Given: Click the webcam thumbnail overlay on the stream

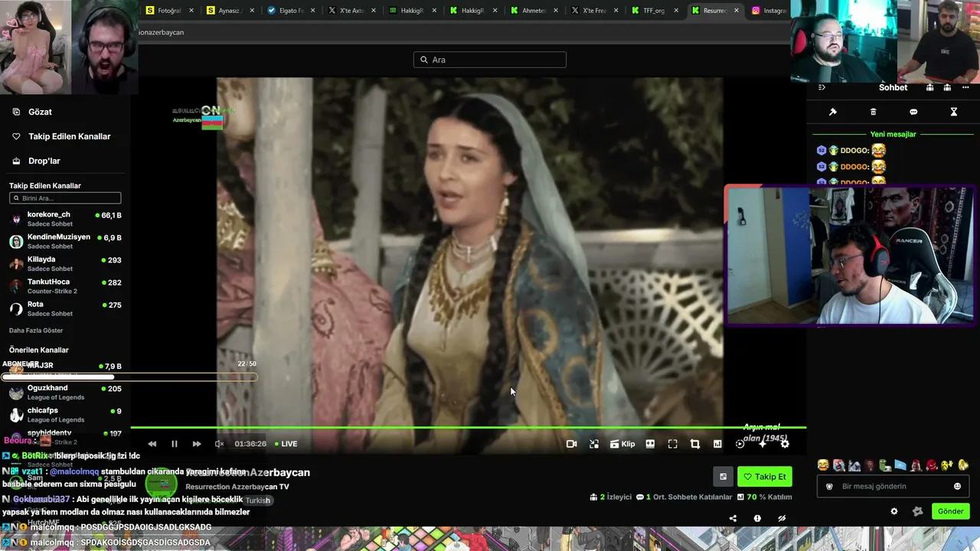Looking at the screenshot, I should [x=850, y=256].
